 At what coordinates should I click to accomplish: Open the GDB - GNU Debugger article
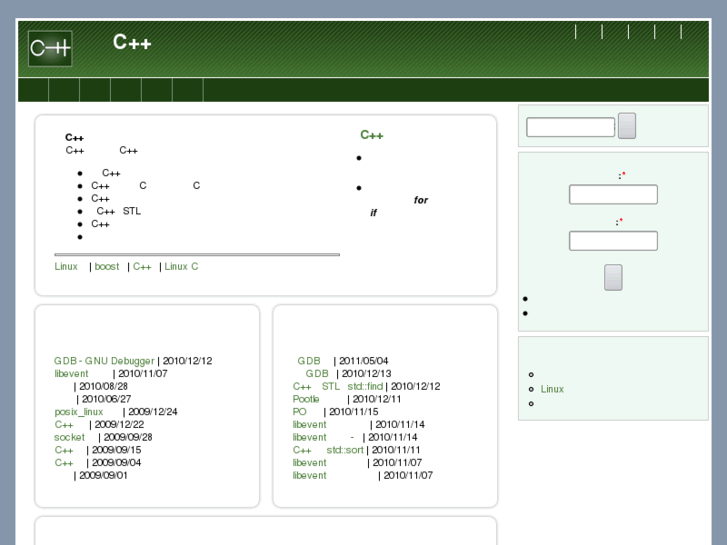point(104,361)
